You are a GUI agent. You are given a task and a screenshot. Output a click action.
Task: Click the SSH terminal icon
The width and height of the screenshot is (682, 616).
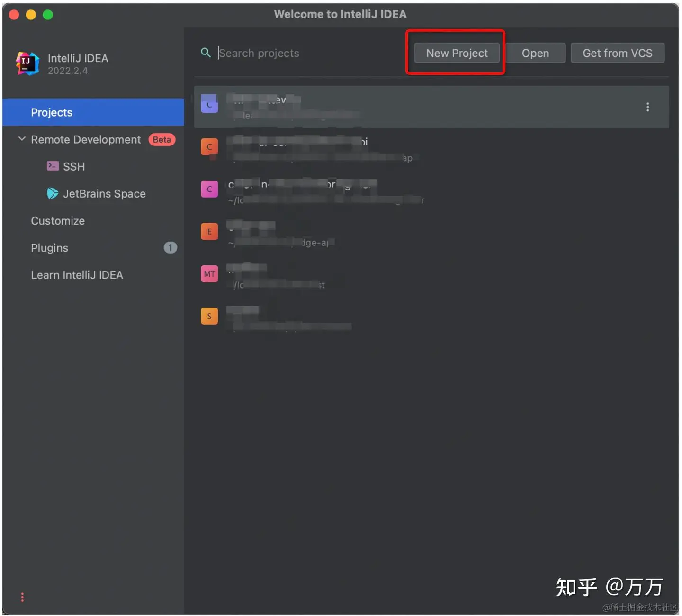pos(53,166)
